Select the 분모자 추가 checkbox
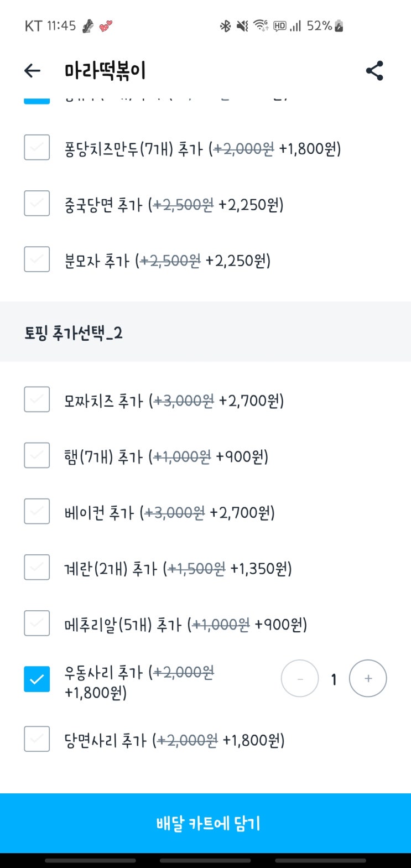 point(37,259)
